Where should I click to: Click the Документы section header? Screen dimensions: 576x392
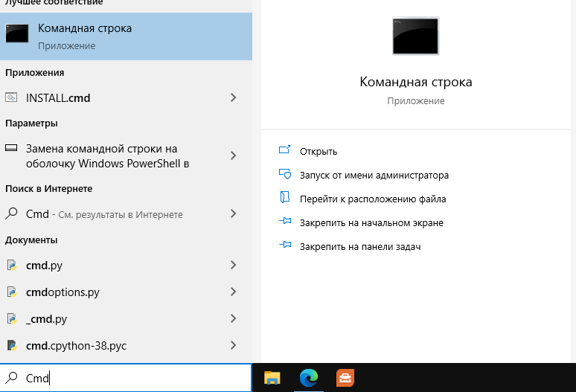point(31,240)
